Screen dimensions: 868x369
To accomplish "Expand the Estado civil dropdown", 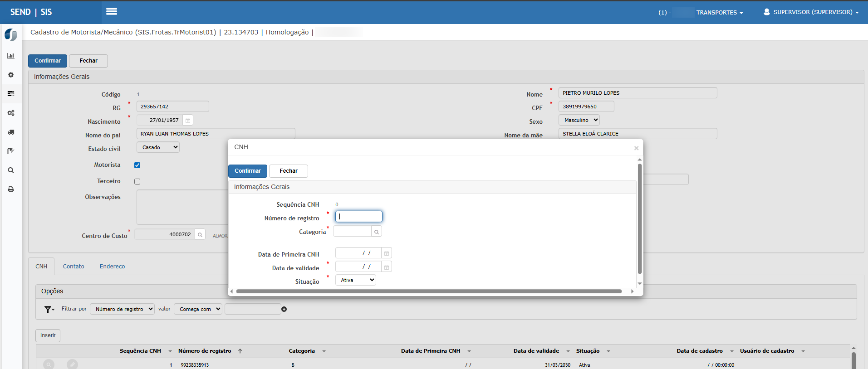I will tap(158, 147).
